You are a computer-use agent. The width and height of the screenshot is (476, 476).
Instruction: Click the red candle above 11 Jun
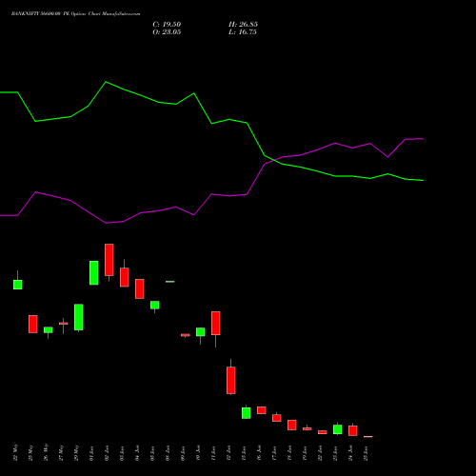pos(216,323)
